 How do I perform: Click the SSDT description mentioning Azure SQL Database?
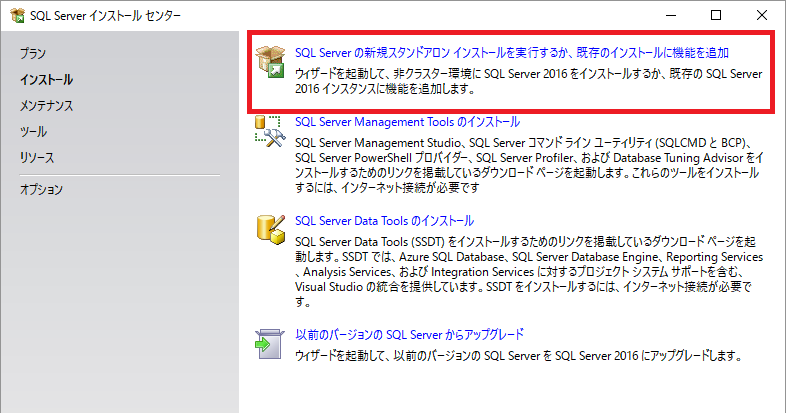pyautogui.click(x=529, y=272)
